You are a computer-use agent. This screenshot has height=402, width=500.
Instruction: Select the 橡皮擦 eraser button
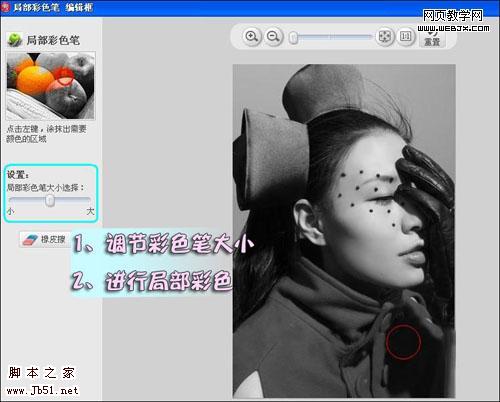coord(45,239)
